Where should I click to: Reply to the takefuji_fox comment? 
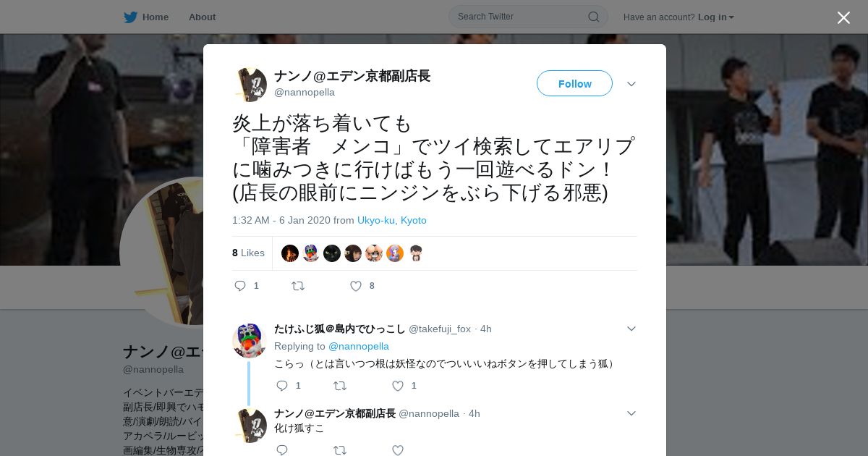[x=282, y=386]
